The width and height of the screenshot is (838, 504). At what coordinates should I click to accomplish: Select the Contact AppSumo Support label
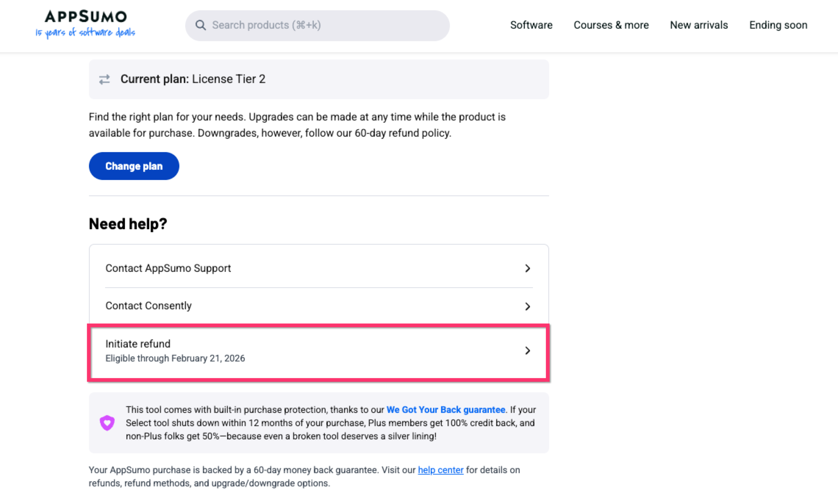point(168,268)
